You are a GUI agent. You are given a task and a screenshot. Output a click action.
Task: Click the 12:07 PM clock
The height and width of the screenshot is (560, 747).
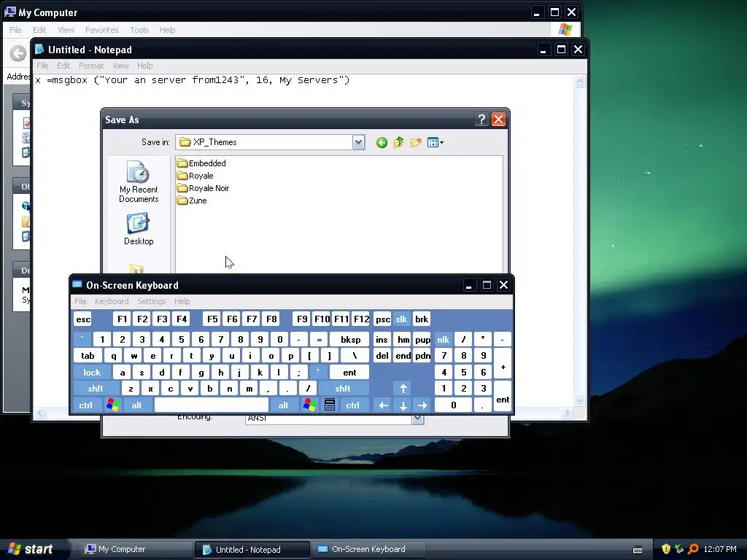click(720, 549)
